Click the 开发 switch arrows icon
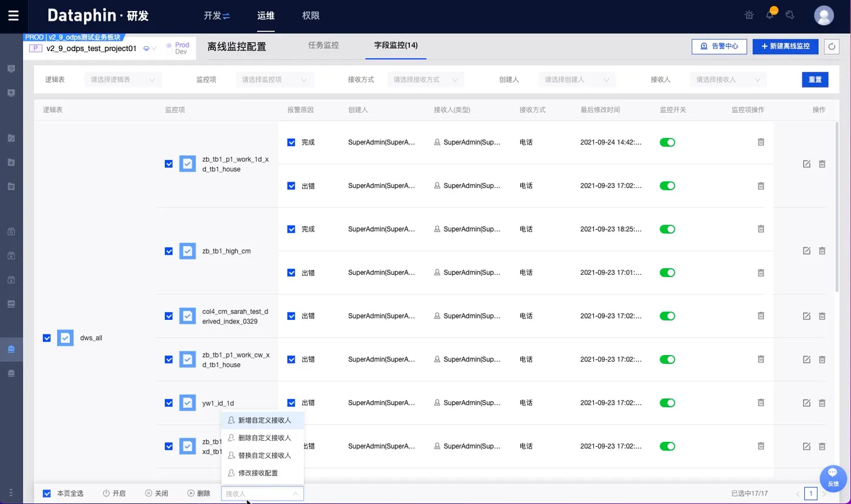 (226, 16)
